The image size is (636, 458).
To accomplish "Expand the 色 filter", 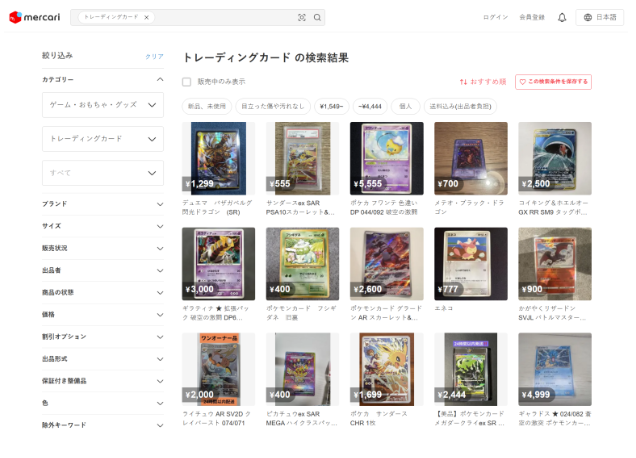I will pos(103,403).
